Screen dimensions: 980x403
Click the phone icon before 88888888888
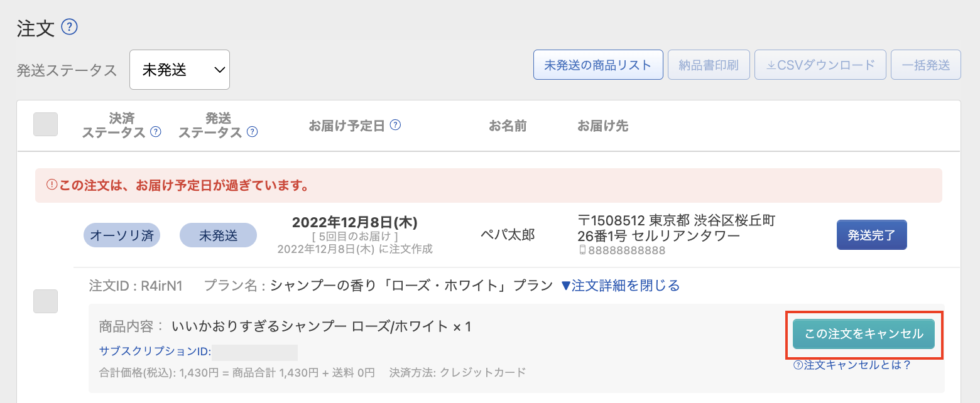pyautogui.click(x=582, y=250)
